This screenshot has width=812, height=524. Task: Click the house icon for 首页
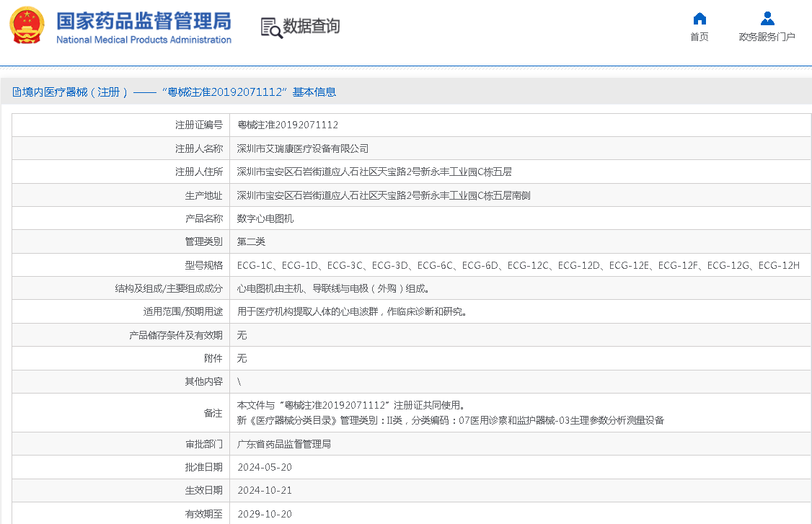(699, 19)
